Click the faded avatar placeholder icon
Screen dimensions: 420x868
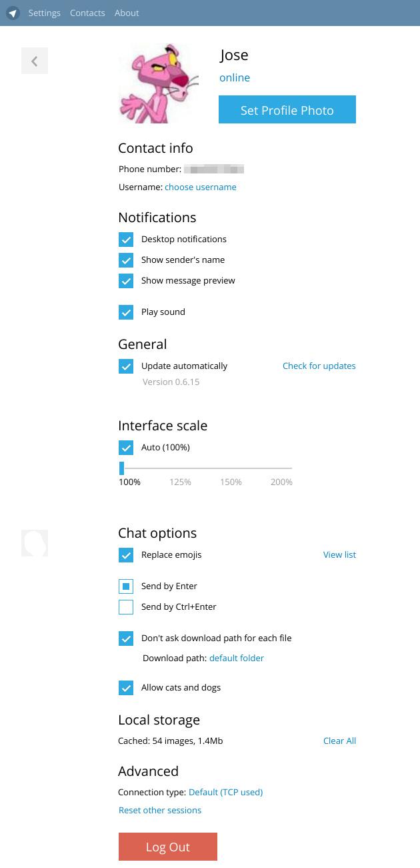click(x=35, y=543)
